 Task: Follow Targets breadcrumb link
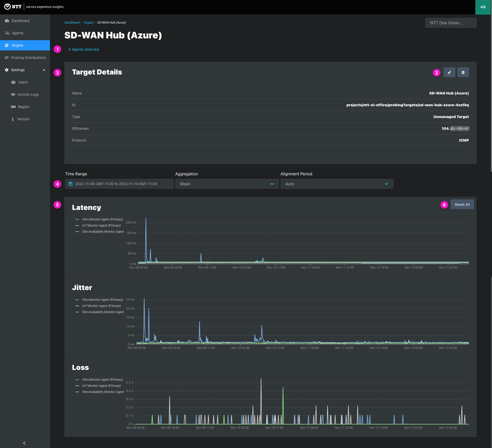pos(88,23)
